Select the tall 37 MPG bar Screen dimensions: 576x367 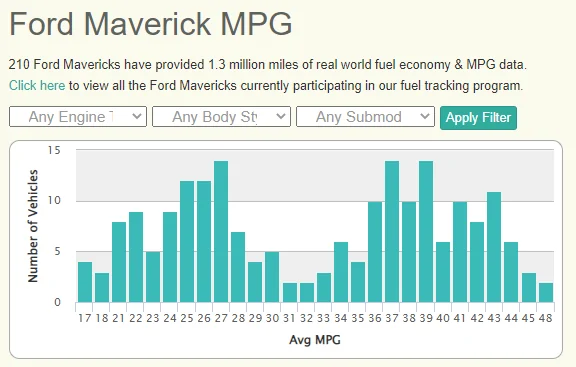[x=392, y=231]
